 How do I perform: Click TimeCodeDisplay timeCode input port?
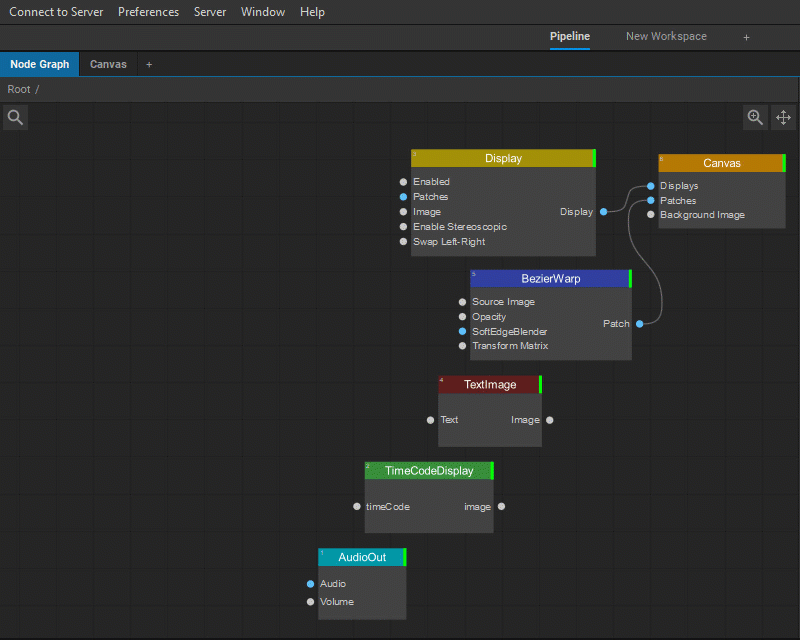357,506
